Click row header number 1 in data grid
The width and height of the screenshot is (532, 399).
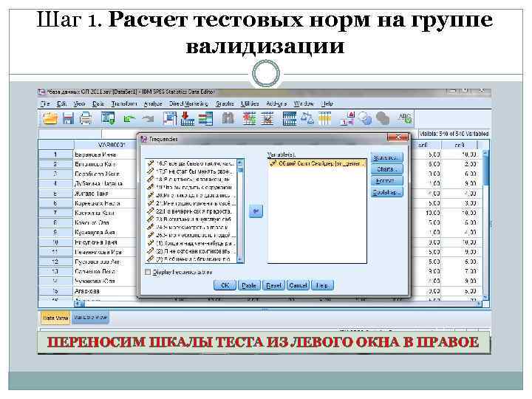coord(55,154)
